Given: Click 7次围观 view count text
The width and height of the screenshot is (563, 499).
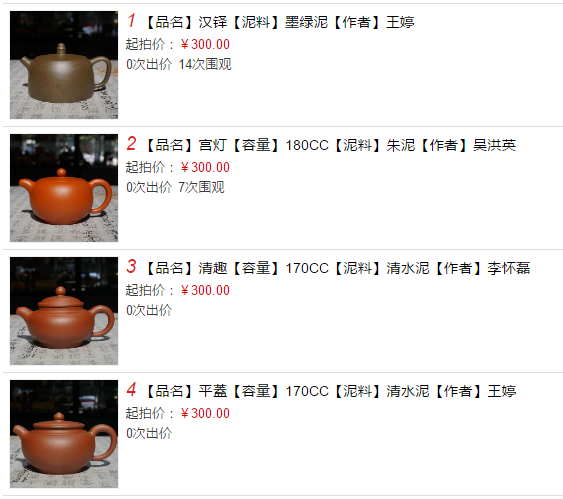Looking at the screenshot, I should coord(201,187).
